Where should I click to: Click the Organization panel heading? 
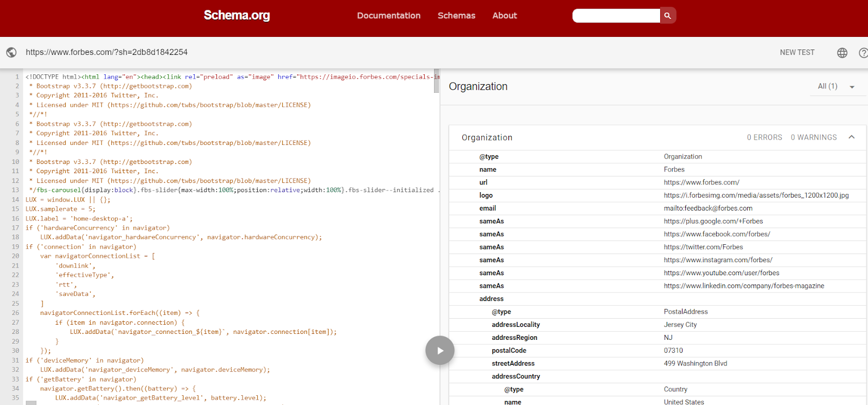coord(478,86)
